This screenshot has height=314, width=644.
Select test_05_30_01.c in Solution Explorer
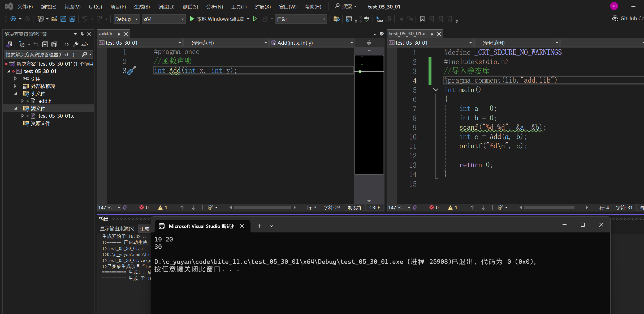(56, 116)
